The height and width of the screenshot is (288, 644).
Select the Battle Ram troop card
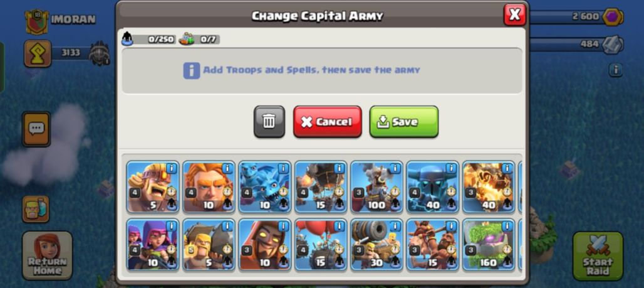point(209,245)
